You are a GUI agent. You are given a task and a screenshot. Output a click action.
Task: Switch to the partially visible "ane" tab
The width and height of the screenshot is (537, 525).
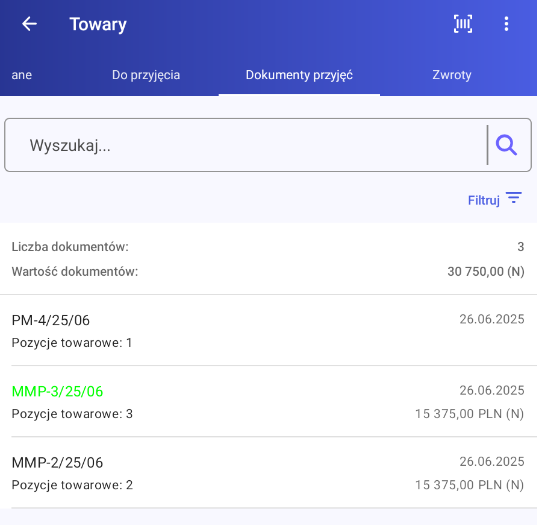[x=22, y=75]
